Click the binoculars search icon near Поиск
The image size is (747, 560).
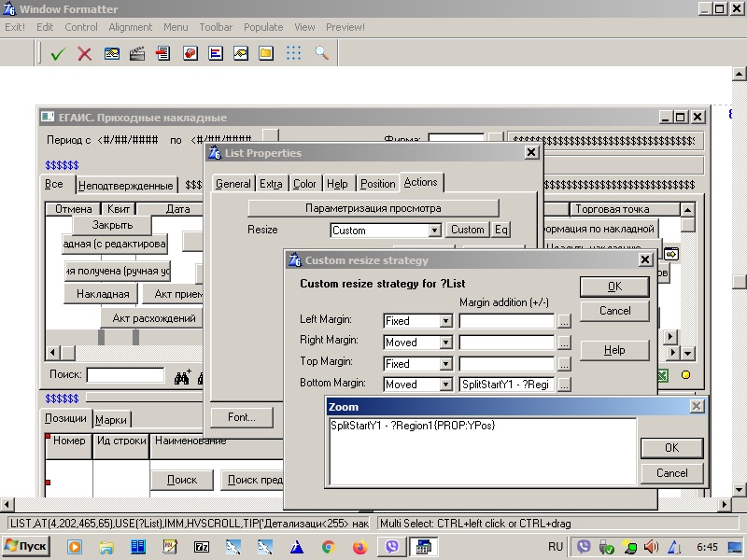[x=183, y=376]
